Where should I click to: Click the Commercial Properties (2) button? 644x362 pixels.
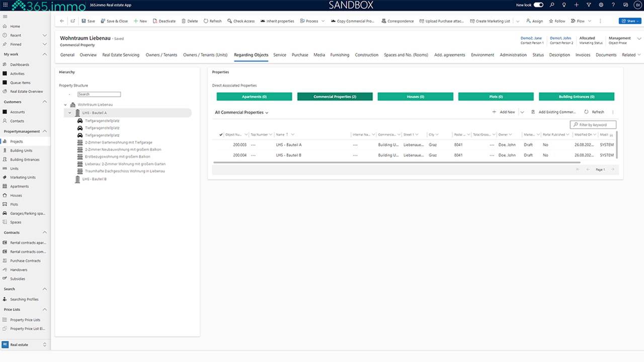[x=335, y=97]
